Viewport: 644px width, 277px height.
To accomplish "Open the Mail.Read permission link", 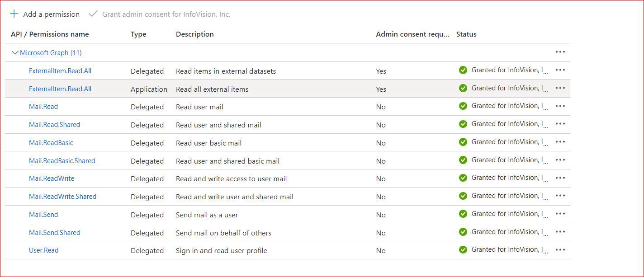I will pyautogui.click(x=43, y=107).
